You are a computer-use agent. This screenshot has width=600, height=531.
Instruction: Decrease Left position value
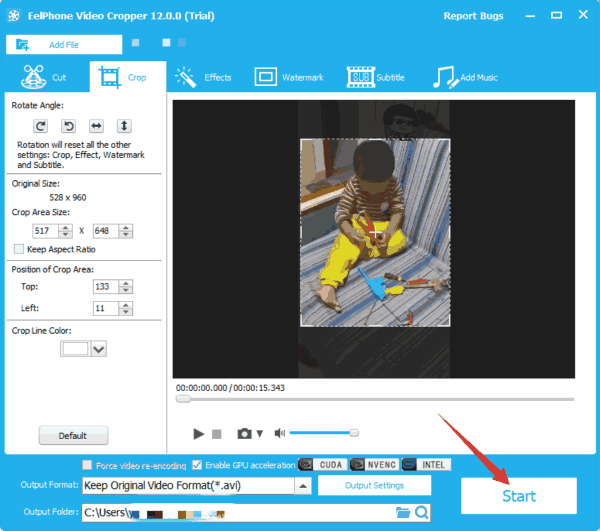(126, 312)
